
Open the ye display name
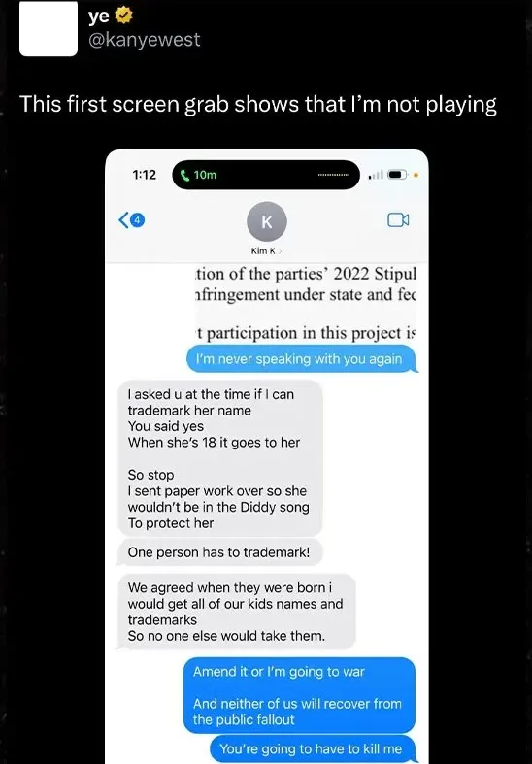click(x=99, y=17)
